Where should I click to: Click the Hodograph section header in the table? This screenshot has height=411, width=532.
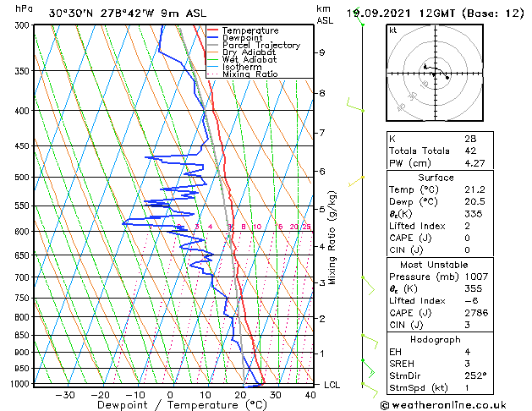pos(436,339)
